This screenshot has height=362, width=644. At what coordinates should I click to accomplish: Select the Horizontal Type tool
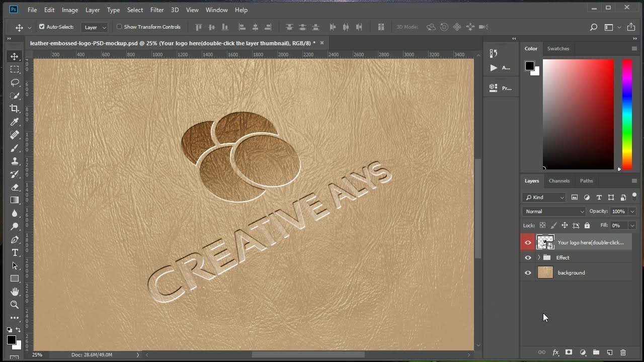15,252
